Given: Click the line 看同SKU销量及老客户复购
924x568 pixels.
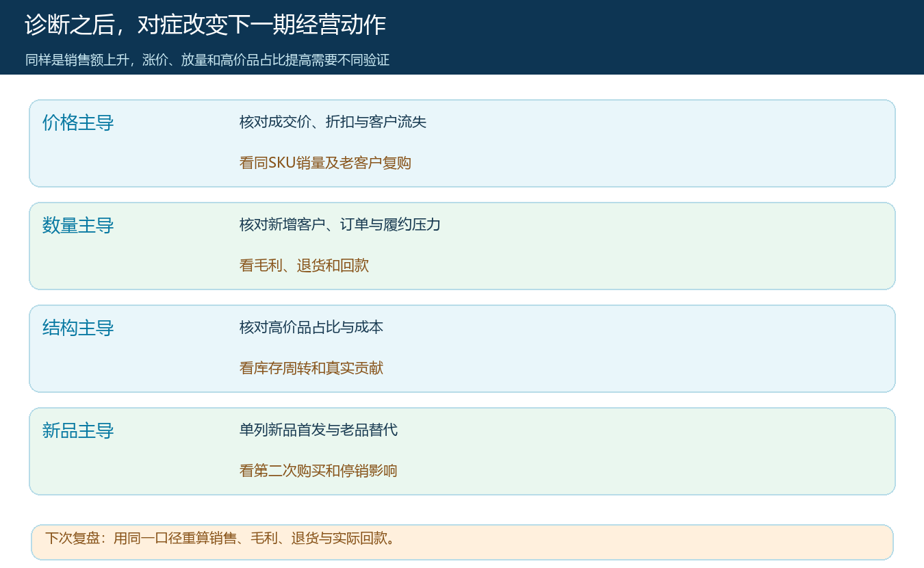Looking at the screenshot, I should 325,163.
